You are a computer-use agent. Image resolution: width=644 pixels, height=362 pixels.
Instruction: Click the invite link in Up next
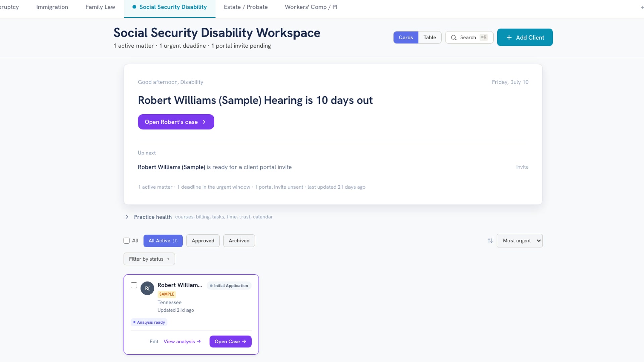(x=522, y=167)
